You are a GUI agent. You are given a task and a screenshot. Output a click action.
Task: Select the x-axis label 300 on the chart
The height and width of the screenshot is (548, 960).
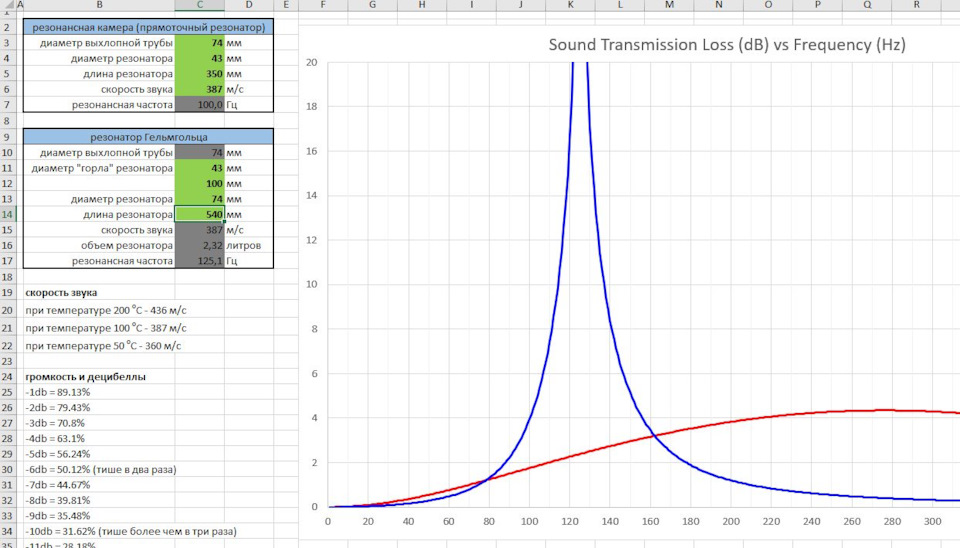click(932, 522)
